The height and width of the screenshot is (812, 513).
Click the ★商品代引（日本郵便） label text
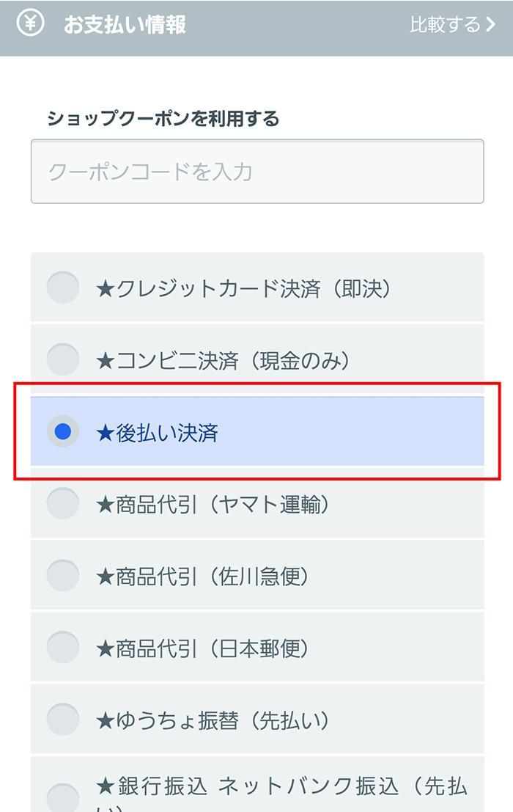coord(202,648)
